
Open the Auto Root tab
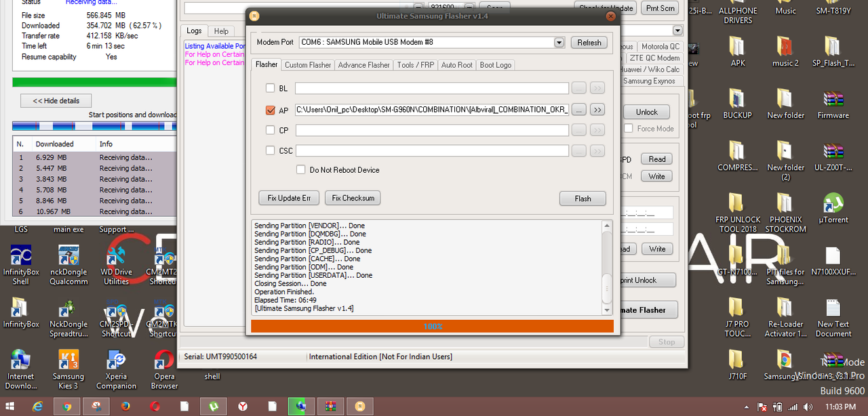457,65
